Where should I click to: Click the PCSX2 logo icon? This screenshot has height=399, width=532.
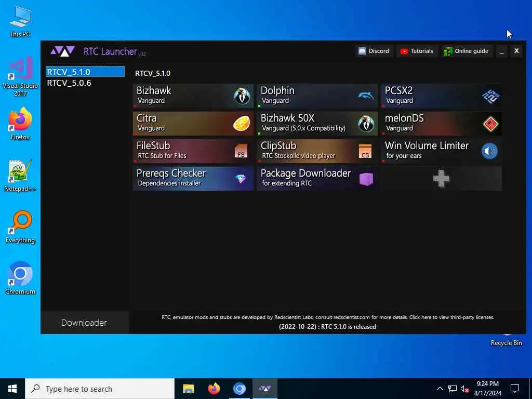[490, 96]
